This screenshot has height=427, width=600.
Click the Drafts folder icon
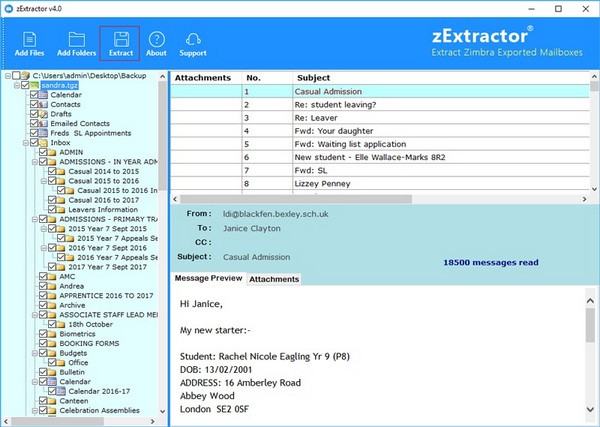tap(44, 114)
